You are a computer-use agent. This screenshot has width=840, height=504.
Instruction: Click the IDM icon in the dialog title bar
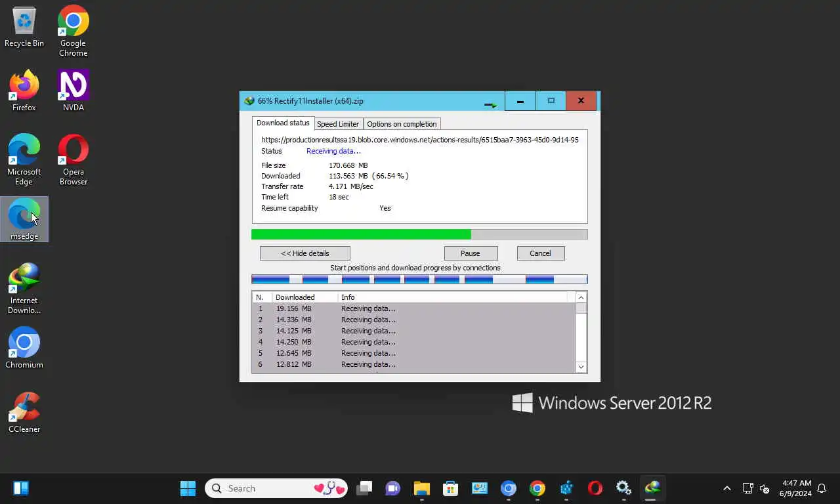point(249,101)
